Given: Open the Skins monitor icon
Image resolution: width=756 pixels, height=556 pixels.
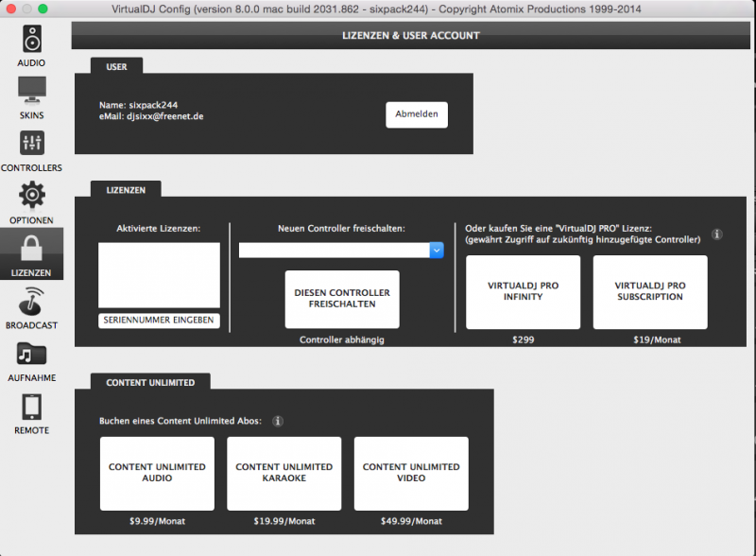Looking at the screenshot, I should coord(32,90).
